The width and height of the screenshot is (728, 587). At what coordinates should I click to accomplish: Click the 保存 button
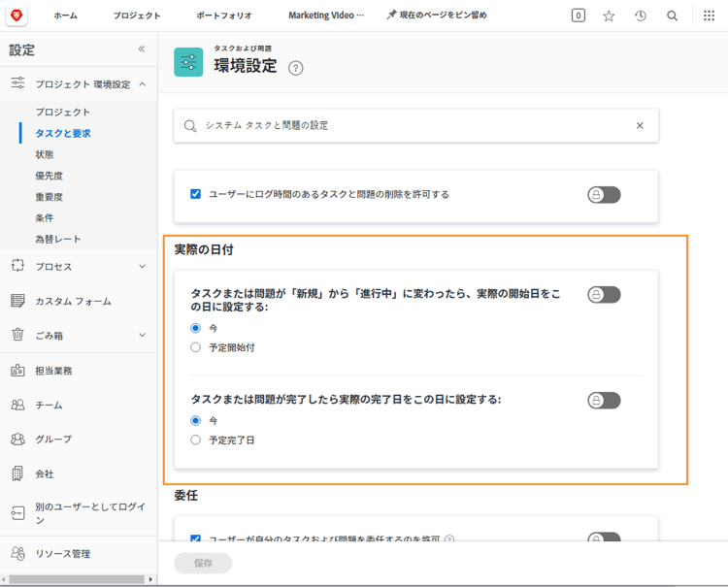coord(203,563)
